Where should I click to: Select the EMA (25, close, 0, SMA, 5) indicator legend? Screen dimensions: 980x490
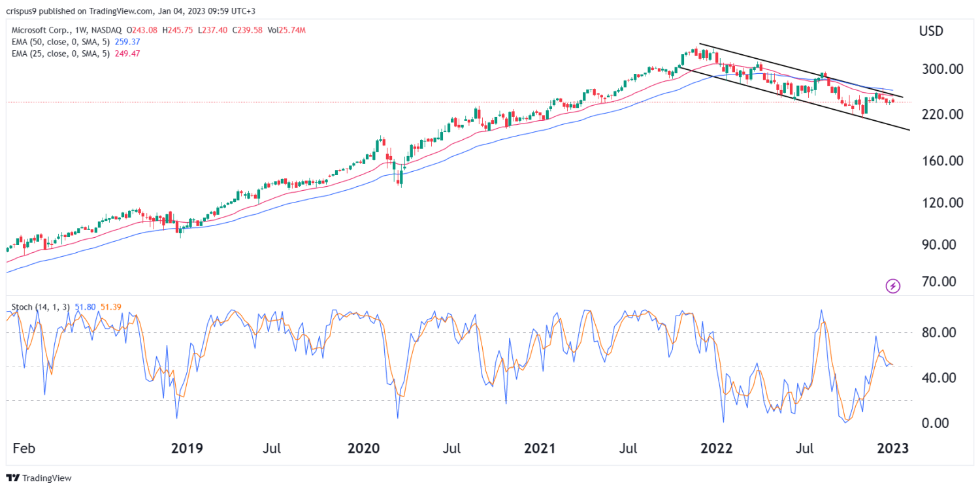pyautogui.click(x=62, y=54)
